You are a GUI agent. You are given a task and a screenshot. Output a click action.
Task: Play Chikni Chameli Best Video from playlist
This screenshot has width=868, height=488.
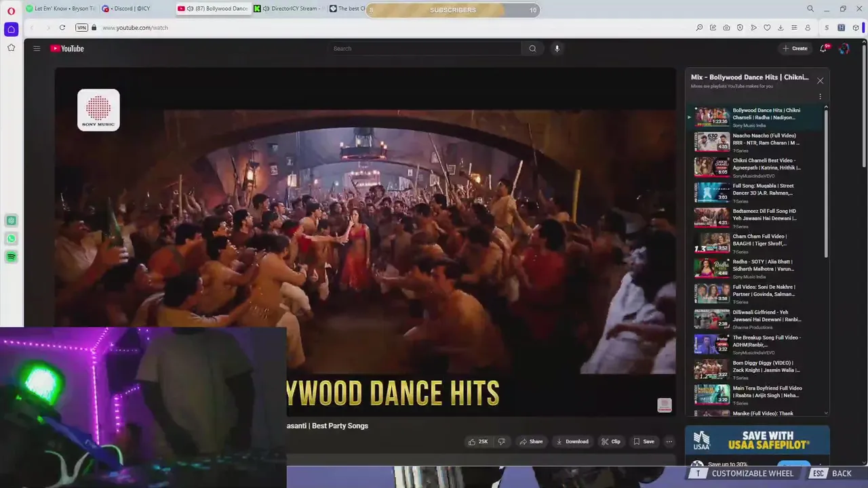757,167
